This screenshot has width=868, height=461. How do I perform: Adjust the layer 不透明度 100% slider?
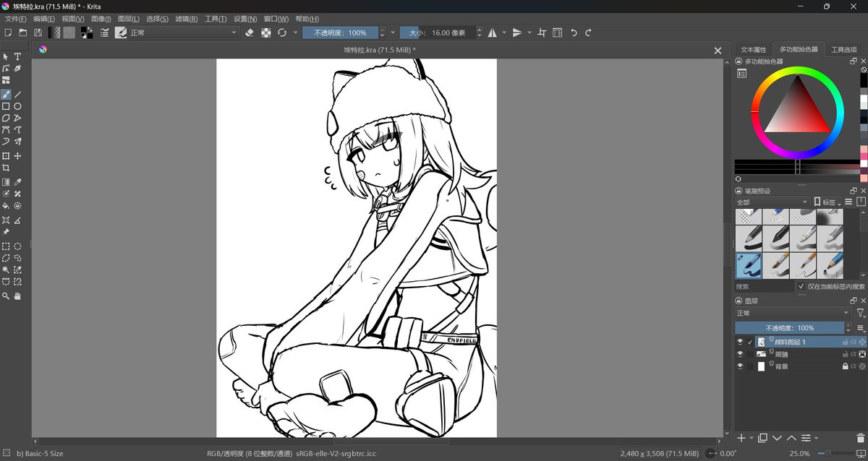tap(790, 328)
